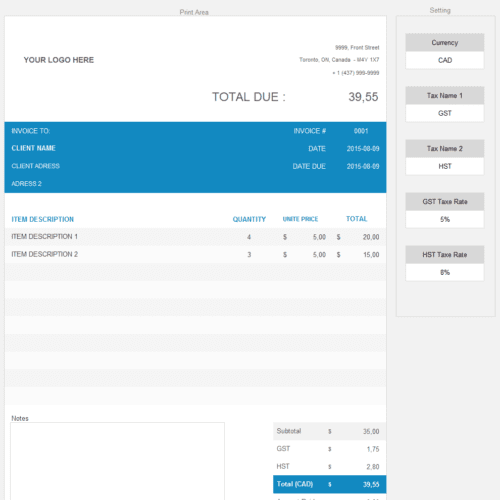This screenshot has height=500, width=500.
Task: Click the GST Taxe Rate header
Action: [444, 202]
